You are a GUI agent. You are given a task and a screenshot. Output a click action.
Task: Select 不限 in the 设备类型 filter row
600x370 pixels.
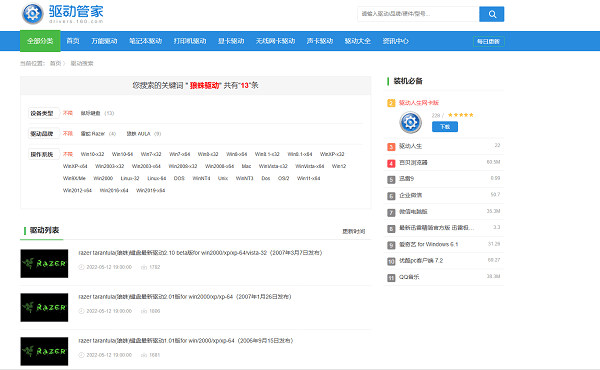tap(68, 113)
